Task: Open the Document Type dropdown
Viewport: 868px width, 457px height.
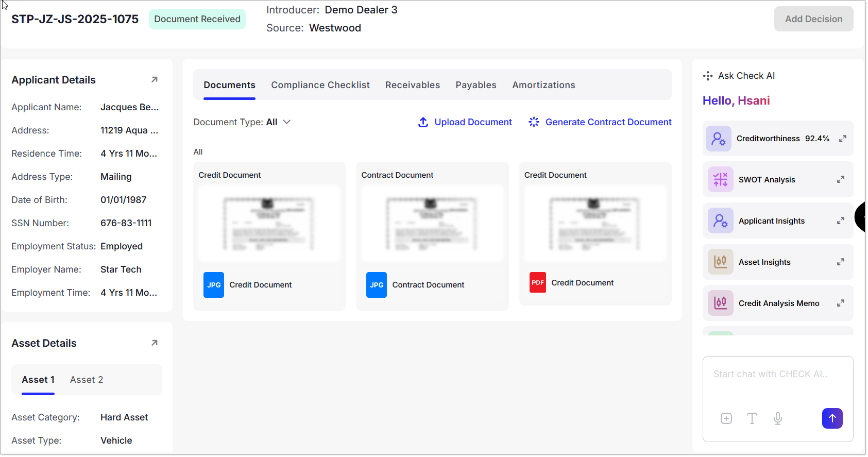Action: [242, 122]
